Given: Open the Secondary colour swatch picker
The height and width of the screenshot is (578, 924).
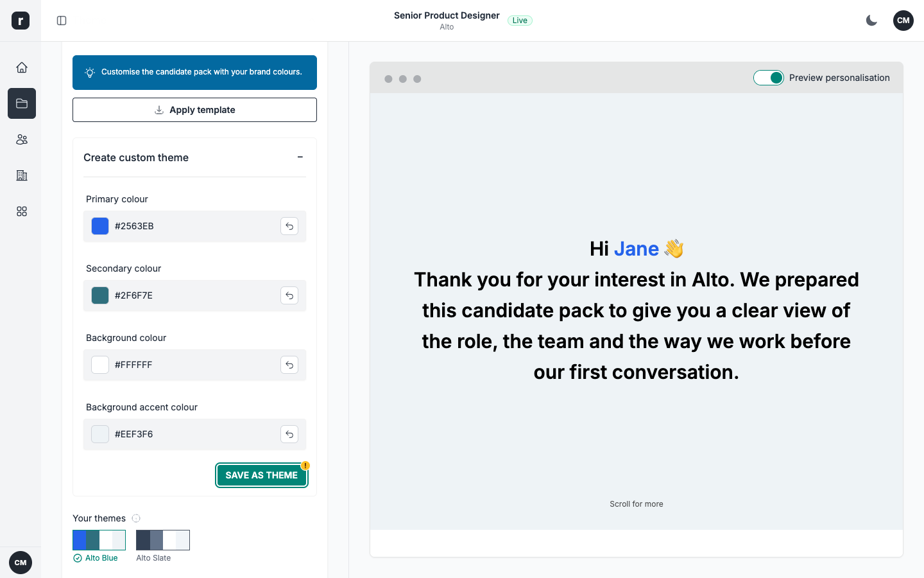Looking at the screenshot, I should point(100,295).
